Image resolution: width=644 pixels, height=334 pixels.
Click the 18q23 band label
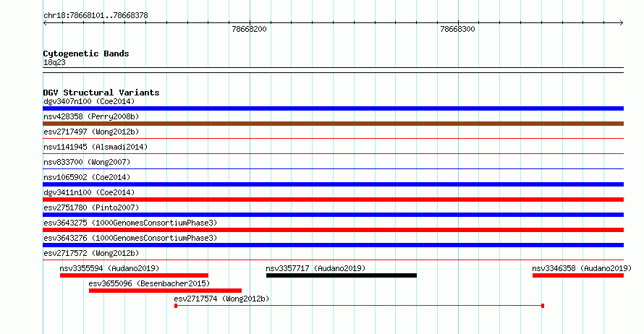pyautogui.click(x=54, y=62)
